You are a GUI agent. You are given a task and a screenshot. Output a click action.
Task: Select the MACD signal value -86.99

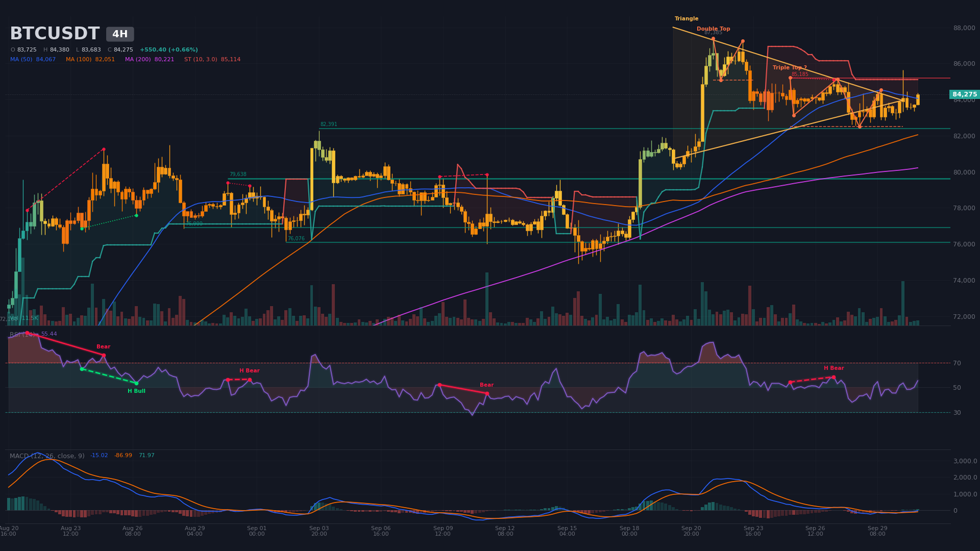[123, 455]
